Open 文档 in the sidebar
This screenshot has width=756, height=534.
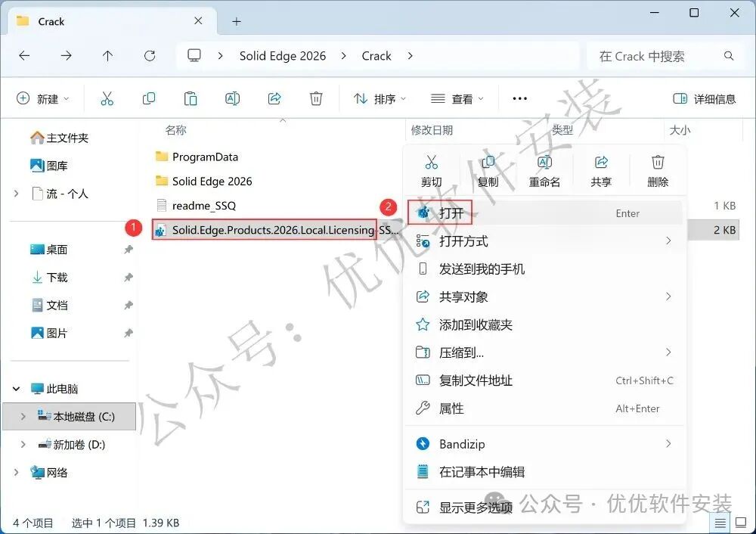48,306
